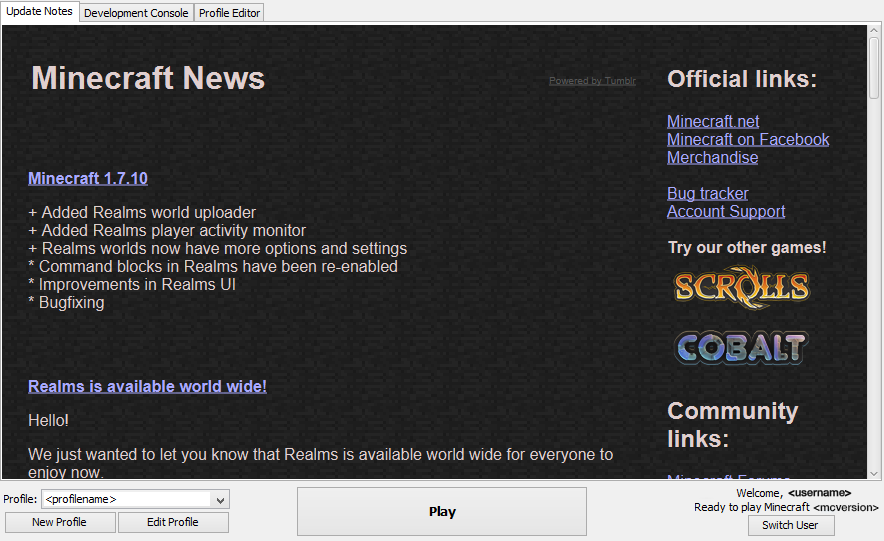This screenshot has width=884, height=541.
Task: Click the scrollbar down arrow
Action: click(x=874, y=474)
